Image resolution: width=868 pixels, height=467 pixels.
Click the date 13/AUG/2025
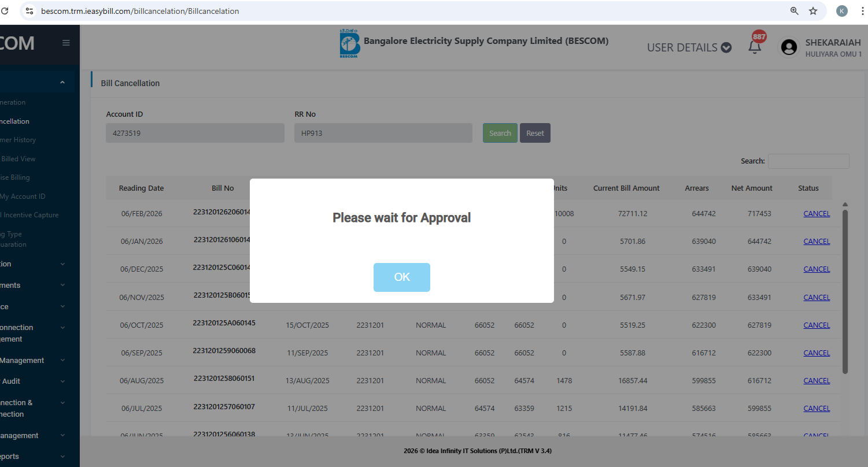click(308, 380)
